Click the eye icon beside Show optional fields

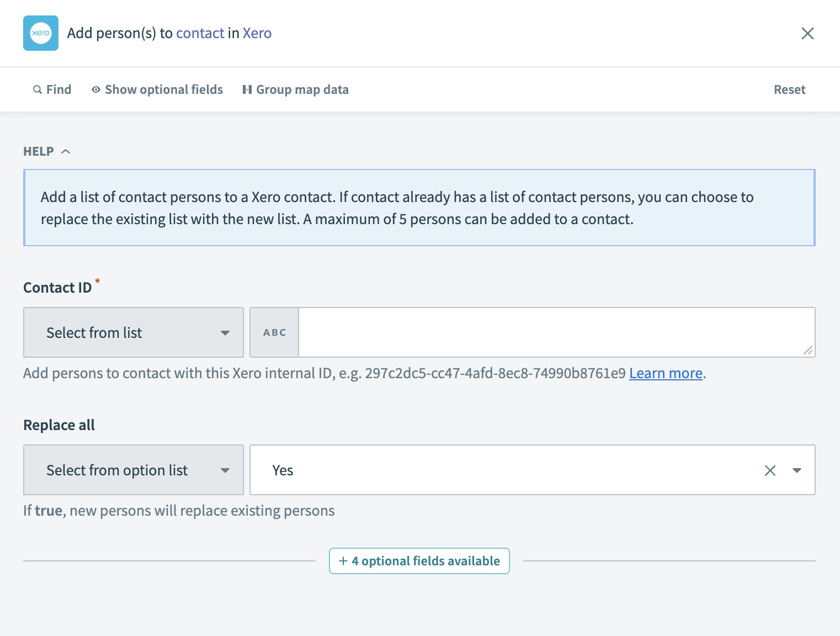tap(95, 89)
